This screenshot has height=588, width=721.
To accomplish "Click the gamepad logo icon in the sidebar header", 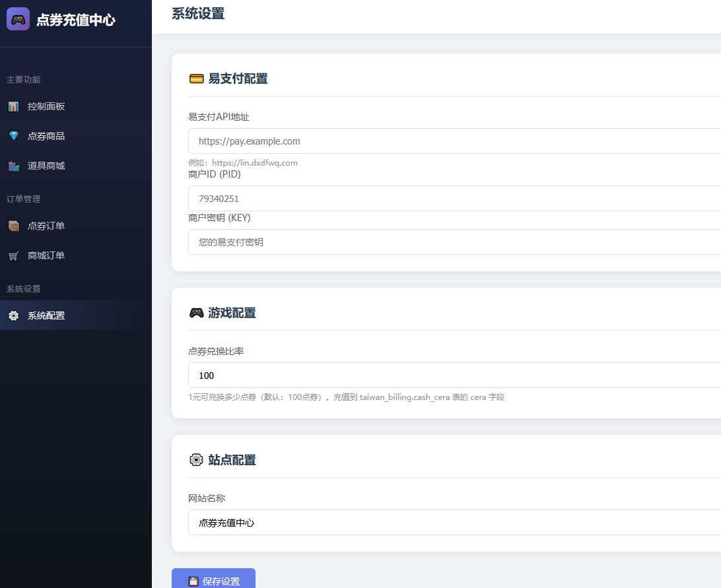I will 18,18.
